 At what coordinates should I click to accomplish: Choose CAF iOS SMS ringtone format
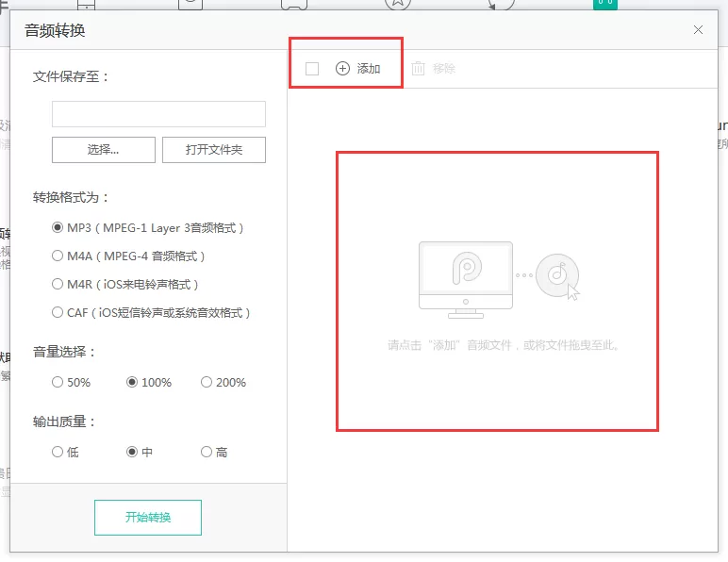coord(58,312)
